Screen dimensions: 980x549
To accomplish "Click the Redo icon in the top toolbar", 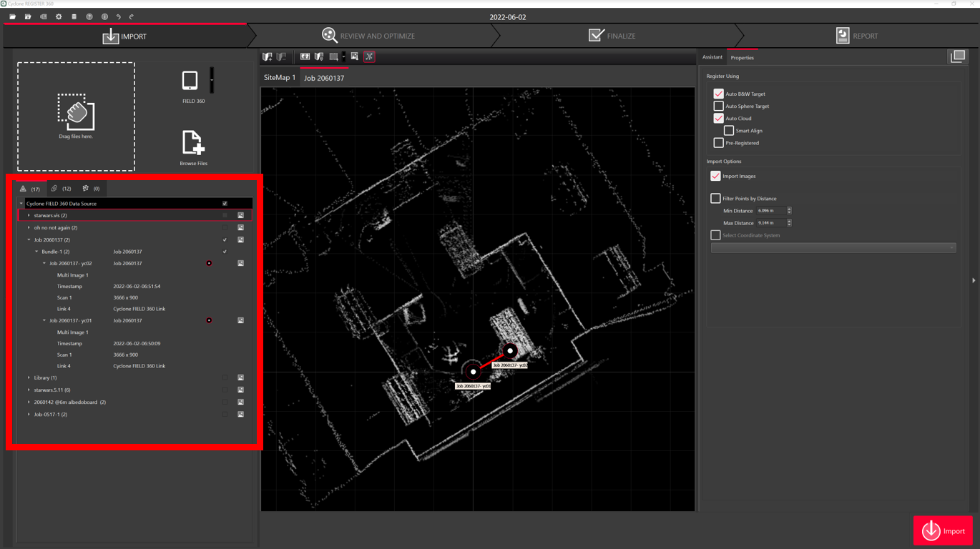I will pos(132,16).
